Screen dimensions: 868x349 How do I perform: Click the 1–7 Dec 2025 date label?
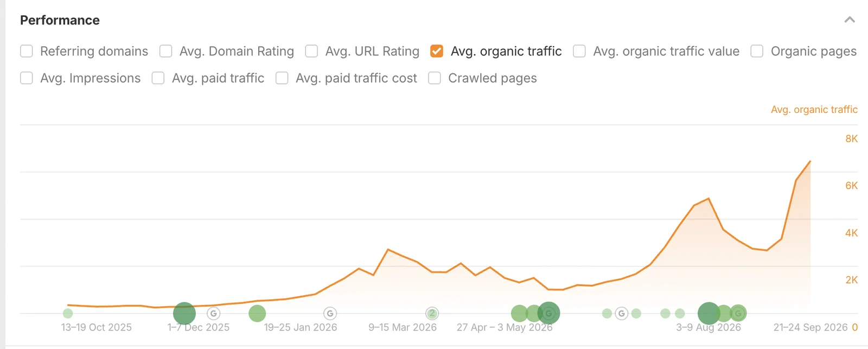(x=199, y=327)
